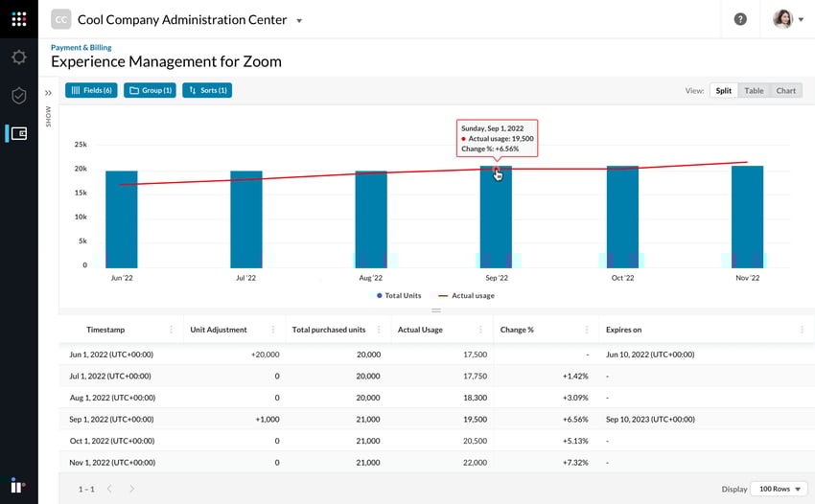Viewport: 815px width, 504px height.
Task: Click the Sorts (1) button
Action: (206, 90)
